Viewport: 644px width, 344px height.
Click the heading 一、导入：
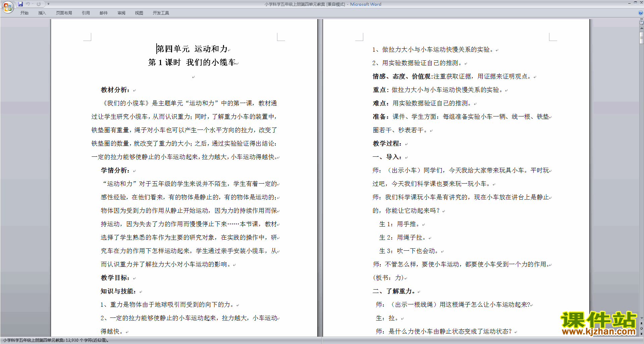click(387, 157)
